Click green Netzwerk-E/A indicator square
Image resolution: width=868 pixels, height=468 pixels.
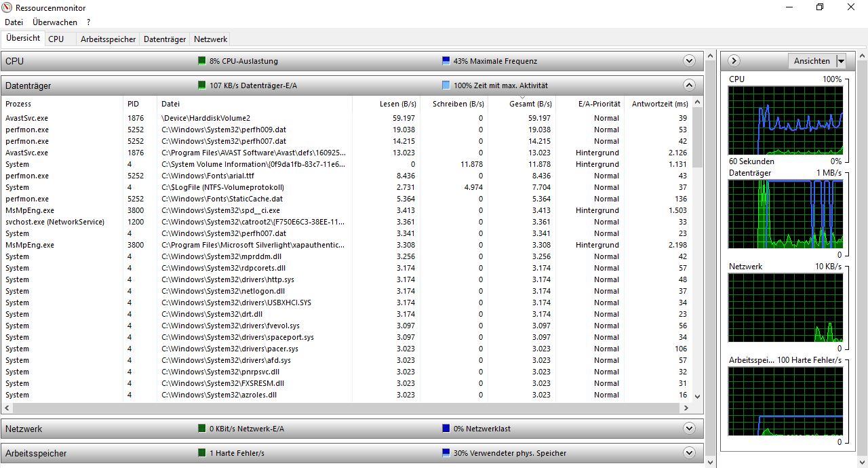(x=201, y=429)
